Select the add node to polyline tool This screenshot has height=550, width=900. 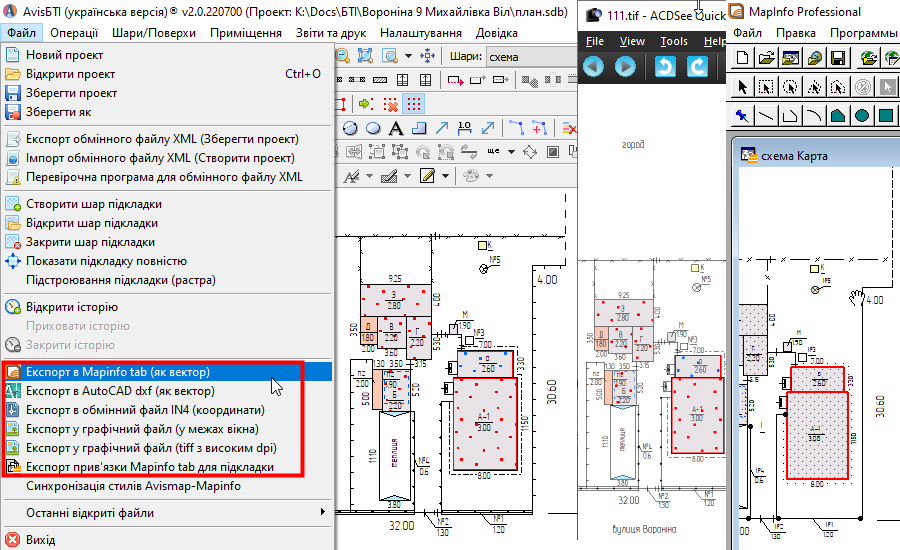coord(539,129)
